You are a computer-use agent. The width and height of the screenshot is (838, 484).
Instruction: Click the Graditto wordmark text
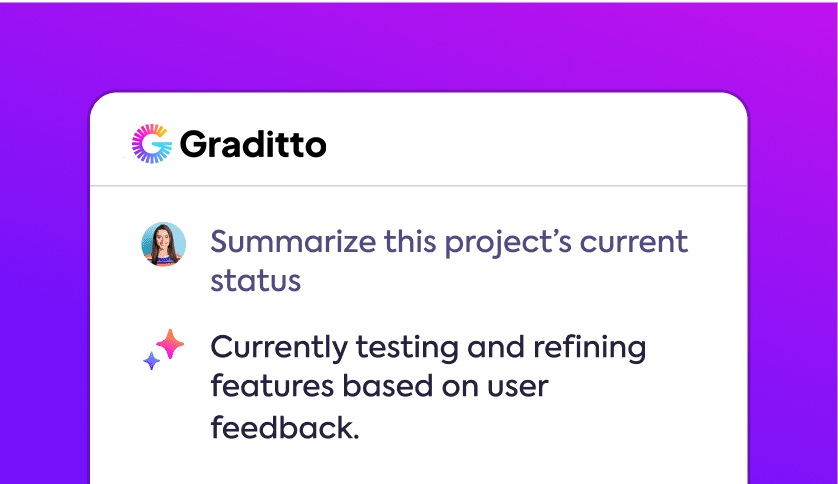point(253,144)
